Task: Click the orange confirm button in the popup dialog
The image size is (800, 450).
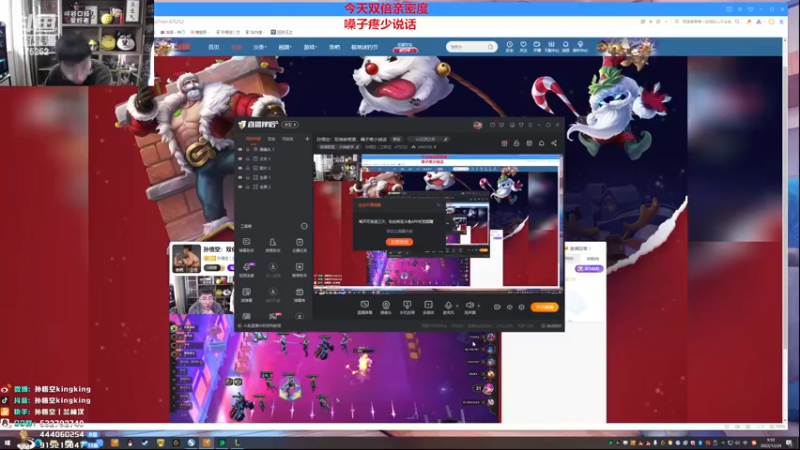Action: pos(399,242)
